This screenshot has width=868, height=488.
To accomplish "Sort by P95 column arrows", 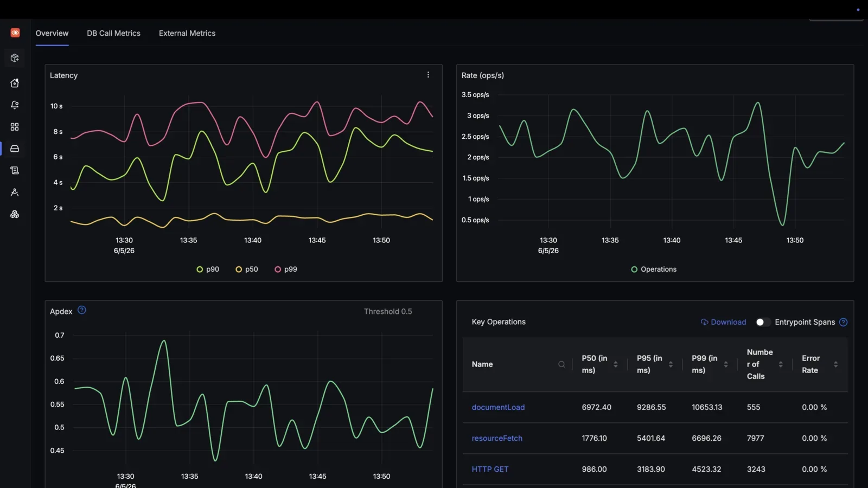I will pyautogui.click(x=671, y=364).
